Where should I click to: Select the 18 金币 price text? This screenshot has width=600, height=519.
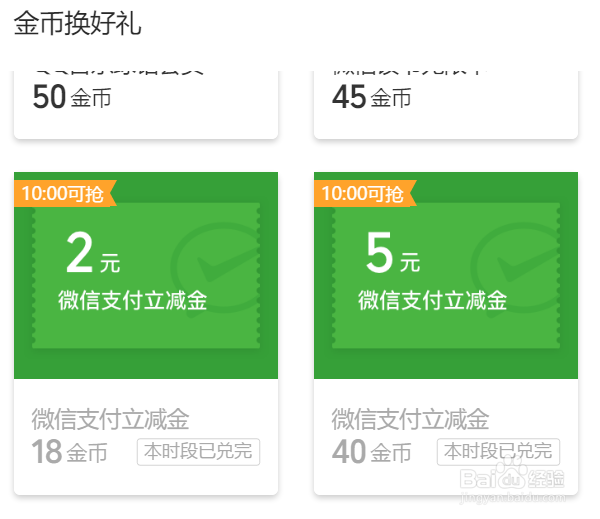click(x=69, y=452)
